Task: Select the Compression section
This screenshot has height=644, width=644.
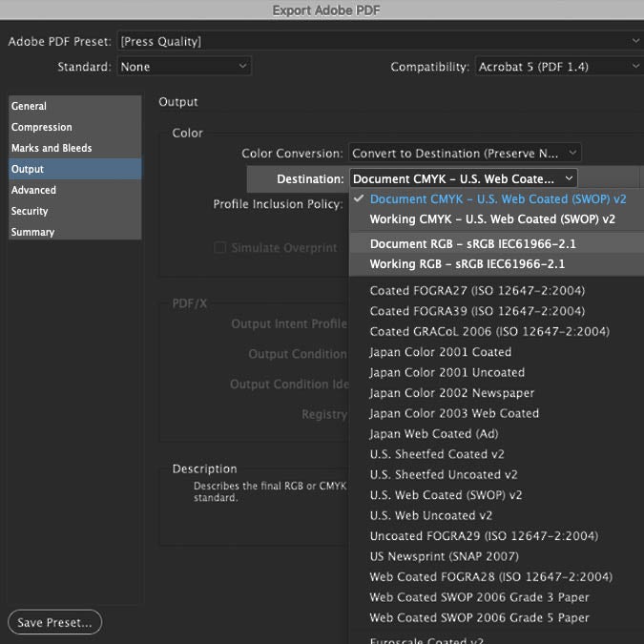Action: pyautogui.click(x=42, y=127)
